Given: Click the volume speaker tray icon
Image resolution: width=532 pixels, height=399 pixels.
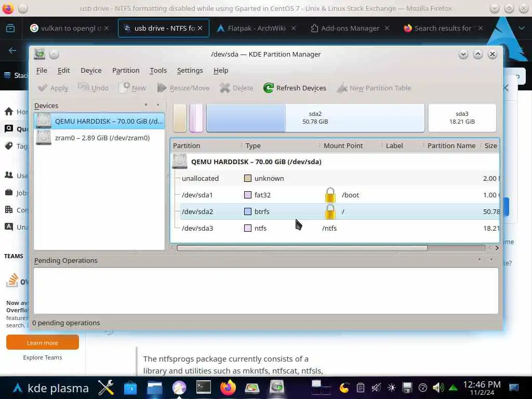Looking at the screenshot, I should tap(438, 388).
